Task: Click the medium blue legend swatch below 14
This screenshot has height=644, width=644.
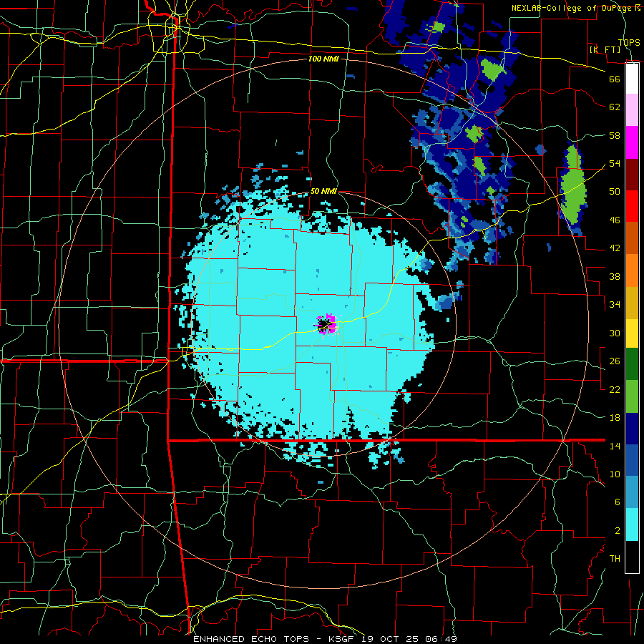Action: tap(632, 460)
